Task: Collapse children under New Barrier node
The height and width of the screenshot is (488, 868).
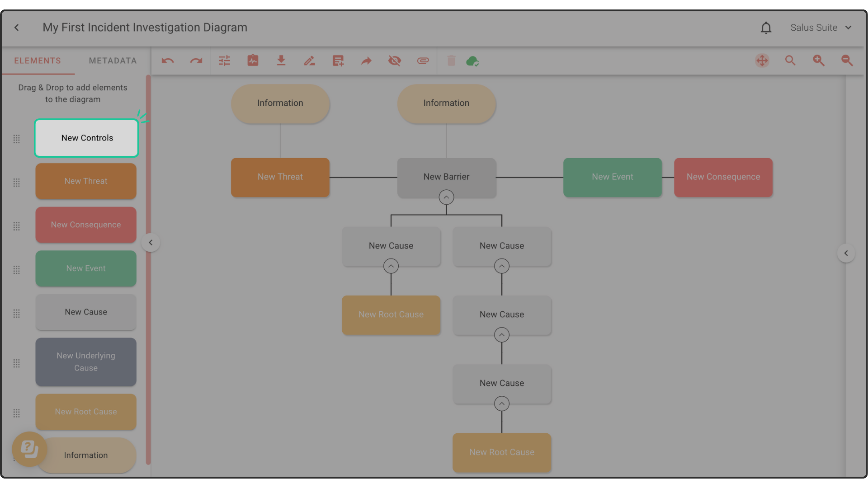Action: [x=446, y=197]
